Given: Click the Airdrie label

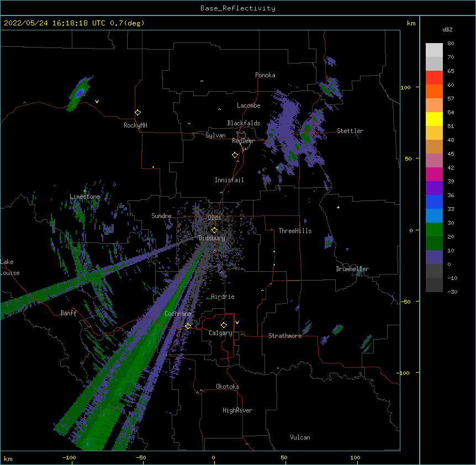Looking at the screenshot, I should point(223,297).
